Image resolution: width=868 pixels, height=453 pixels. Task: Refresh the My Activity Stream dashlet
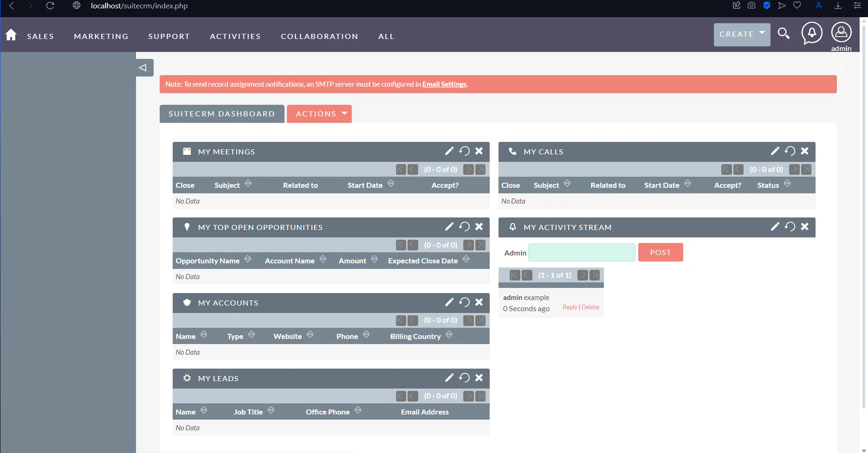click(790, 227)
